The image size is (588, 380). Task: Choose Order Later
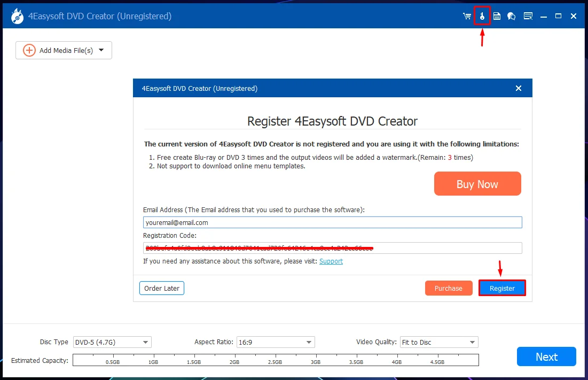162,288
